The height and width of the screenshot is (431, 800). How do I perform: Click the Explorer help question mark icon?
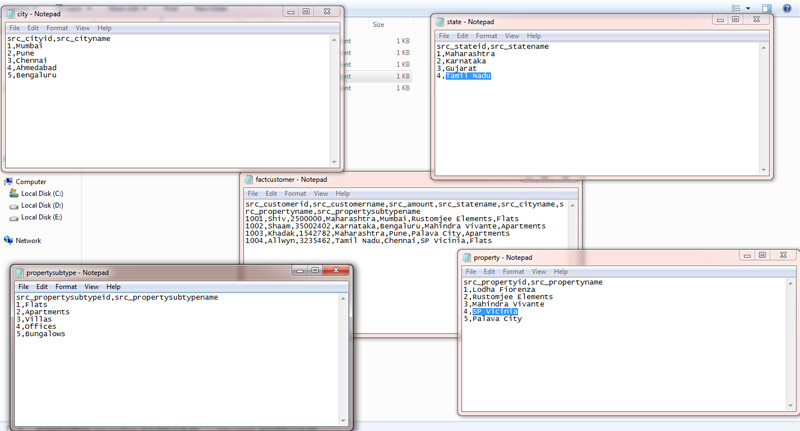coord(787,8)
